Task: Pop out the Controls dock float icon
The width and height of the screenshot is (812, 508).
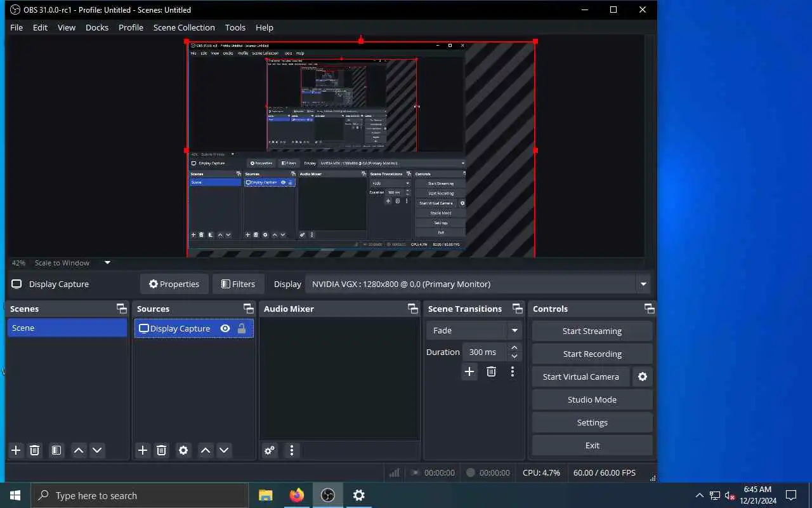Action: (650, 309)
